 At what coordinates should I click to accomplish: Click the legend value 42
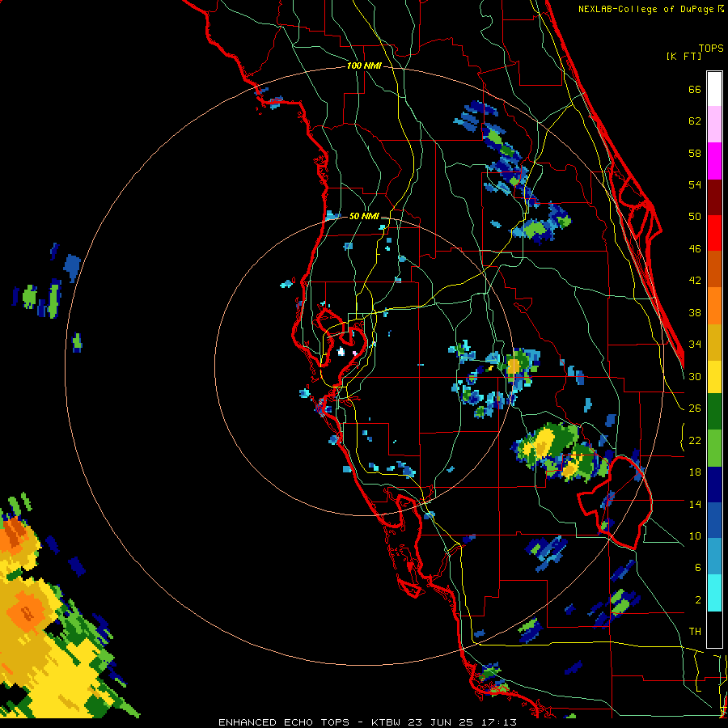pyautogui.click(x=695, y=281)
